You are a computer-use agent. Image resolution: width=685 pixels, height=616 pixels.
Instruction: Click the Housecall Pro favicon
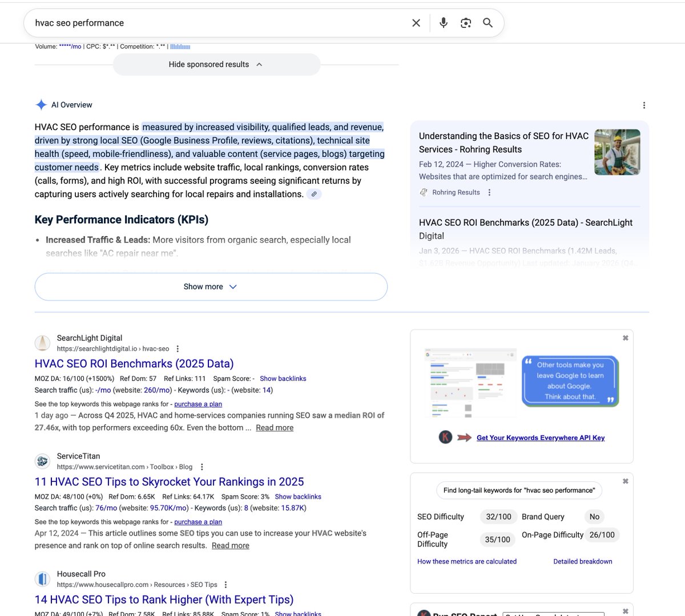tap(42, 579)
